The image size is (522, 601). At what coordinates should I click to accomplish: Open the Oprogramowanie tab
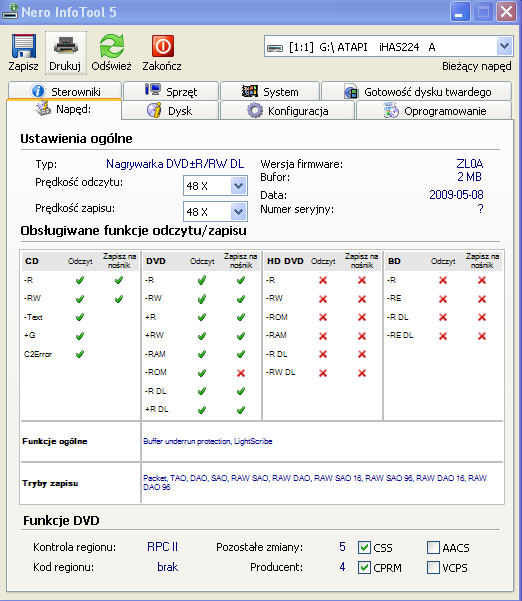434,110
